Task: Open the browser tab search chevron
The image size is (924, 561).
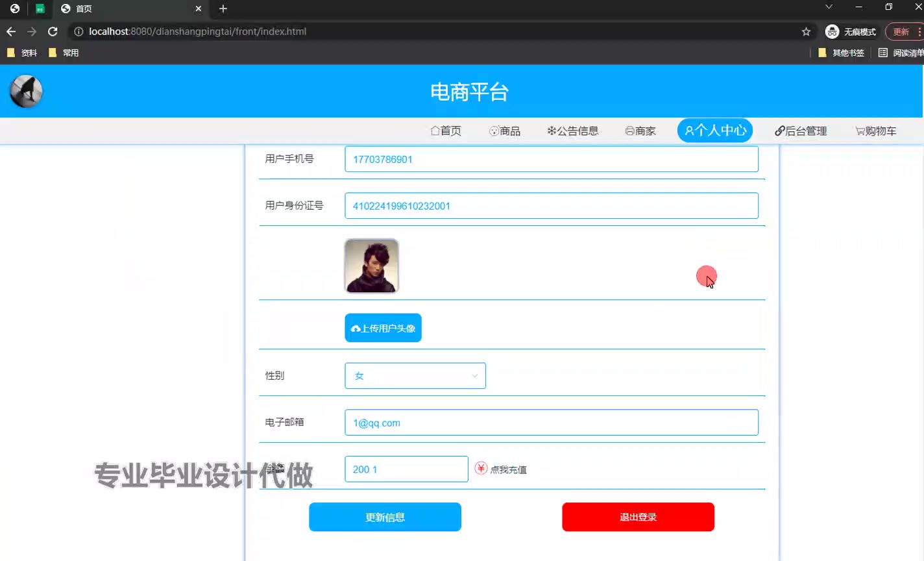Action: pos(829,7)
